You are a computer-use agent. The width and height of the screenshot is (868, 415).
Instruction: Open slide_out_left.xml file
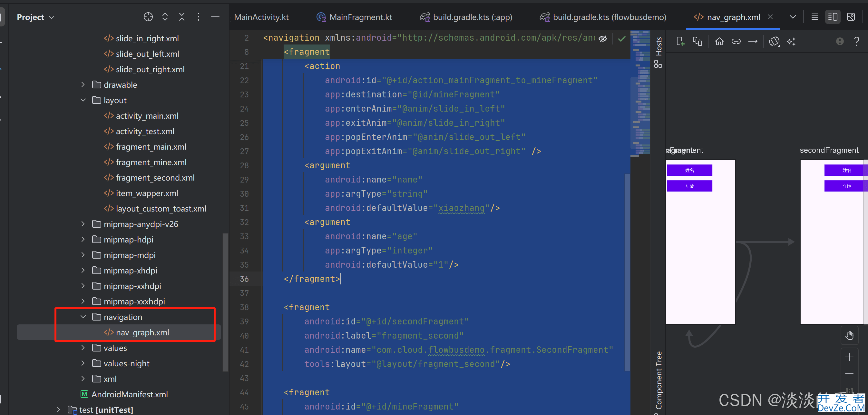[141, 54]
